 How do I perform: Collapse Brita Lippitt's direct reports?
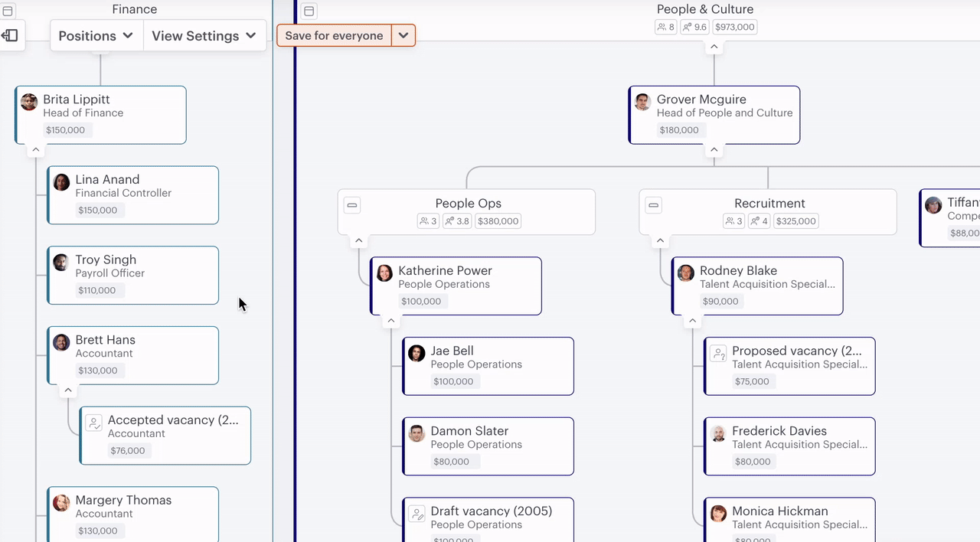point(35,149)
